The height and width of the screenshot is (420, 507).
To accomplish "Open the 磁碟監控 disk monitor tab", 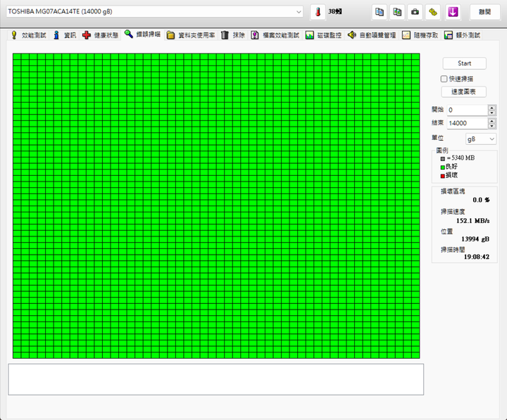I will coord(323,35).
